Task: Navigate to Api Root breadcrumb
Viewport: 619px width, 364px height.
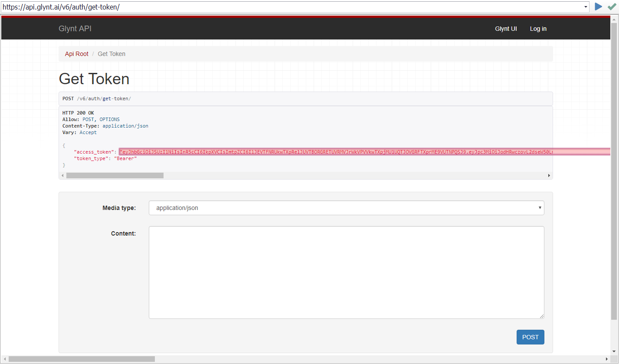Action: [x=77, y=54]
